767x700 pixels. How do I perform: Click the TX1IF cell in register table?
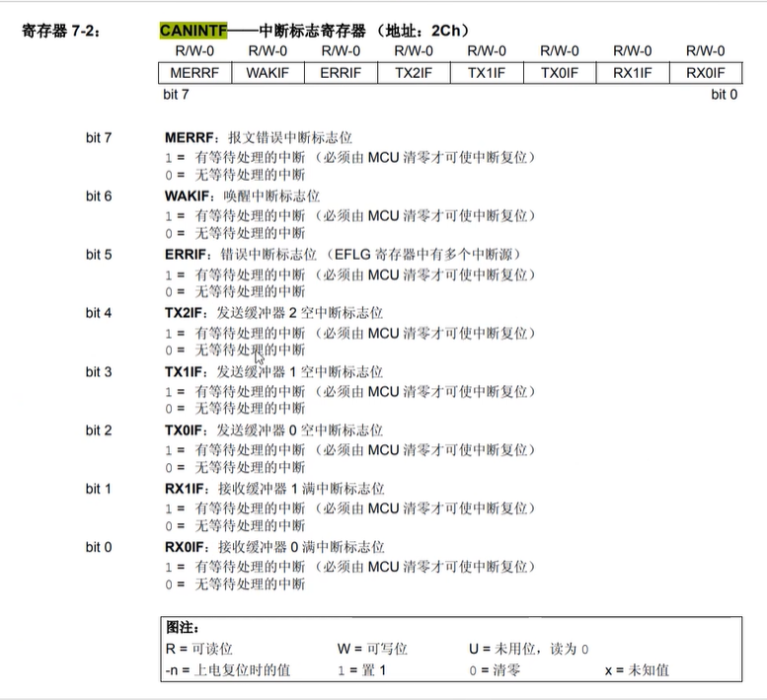pos(487,73)
